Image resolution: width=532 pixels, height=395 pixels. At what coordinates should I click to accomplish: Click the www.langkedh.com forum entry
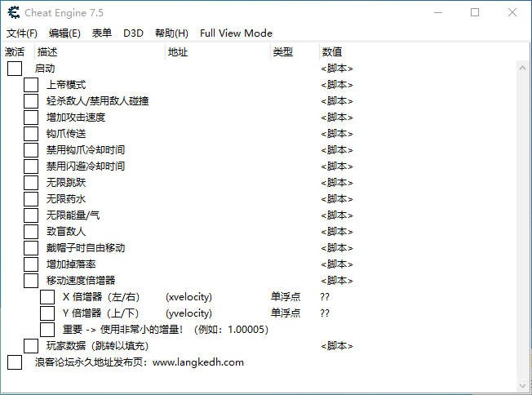[x=139, y=362]
